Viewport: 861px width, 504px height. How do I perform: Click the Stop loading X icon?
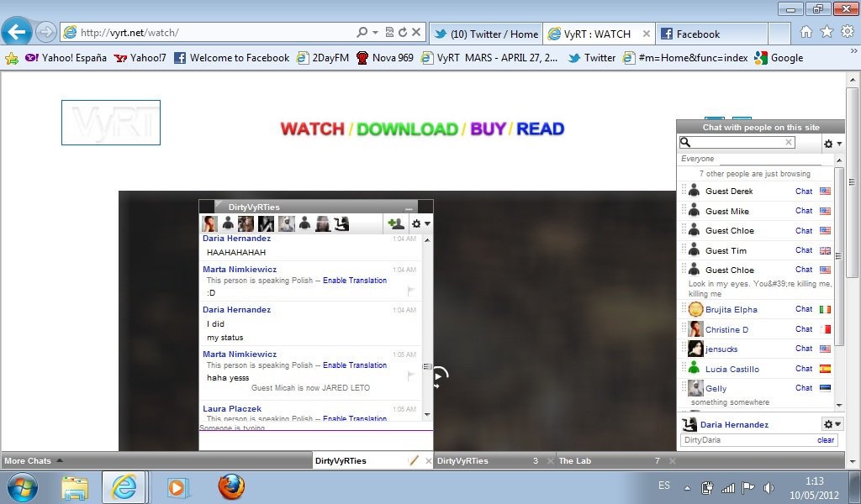point(416,33)
